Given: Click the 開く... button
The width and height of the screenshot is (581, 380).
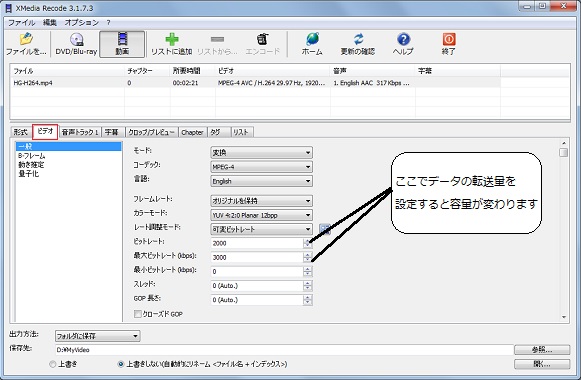Looking at the screenshot, I should (x=542, y=364).
